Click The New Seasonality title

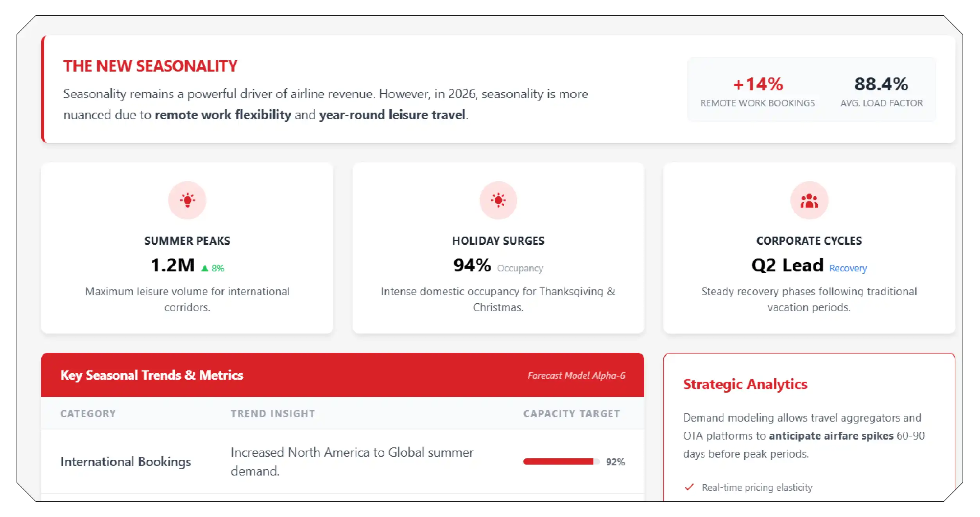150,66
